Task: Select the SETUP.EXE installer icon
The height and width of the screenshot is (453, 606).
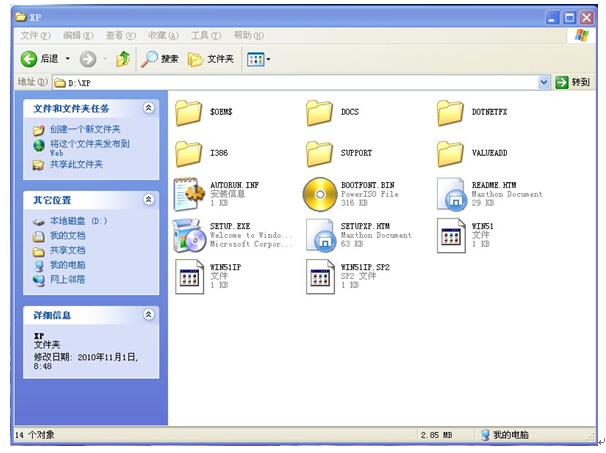Action: (189, 235)
